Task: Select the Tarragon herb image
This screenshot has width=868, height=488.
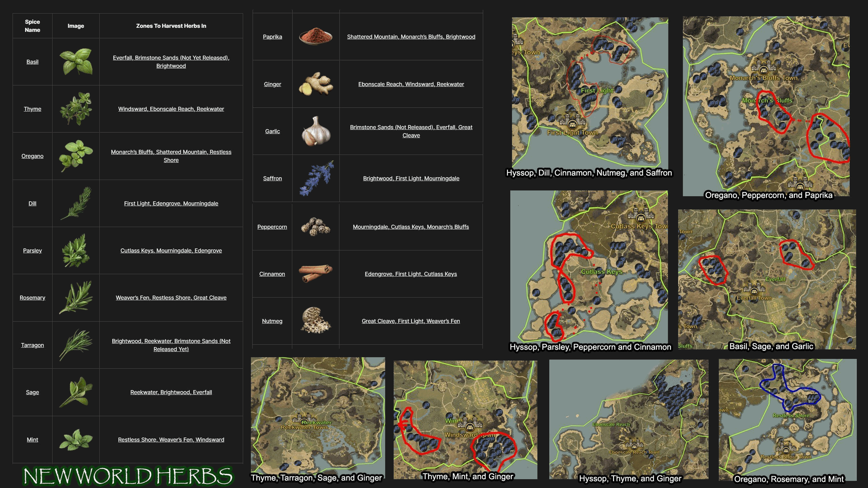Action: pos(76,345)
